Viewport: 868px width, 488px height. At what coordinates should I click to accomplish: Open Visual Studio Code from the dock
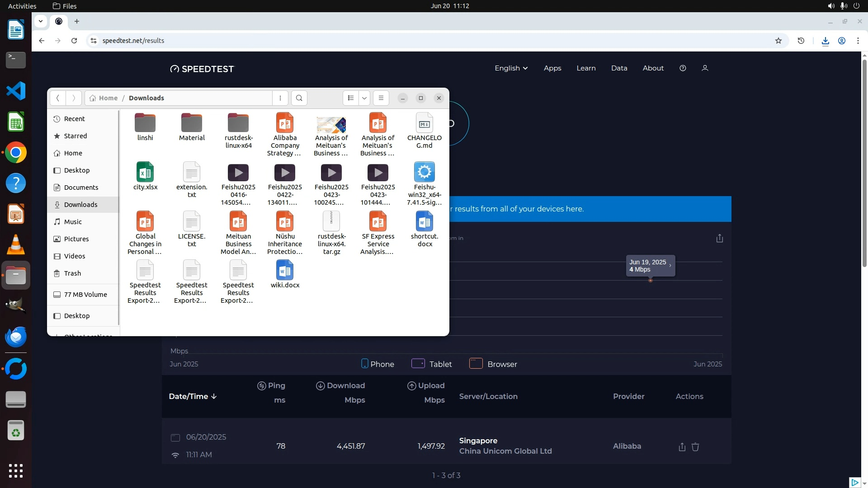tap(16, 91)
